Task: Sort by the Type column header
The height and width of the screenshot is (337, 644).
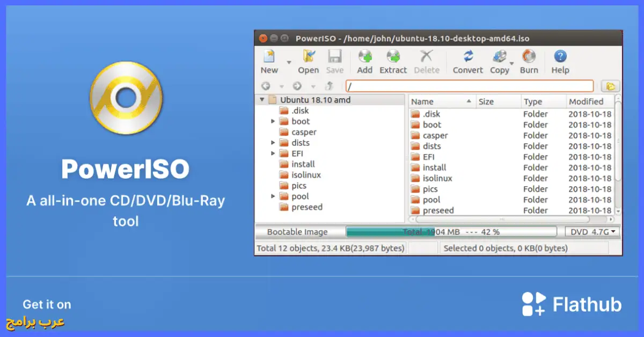Action: click(544, 101)
